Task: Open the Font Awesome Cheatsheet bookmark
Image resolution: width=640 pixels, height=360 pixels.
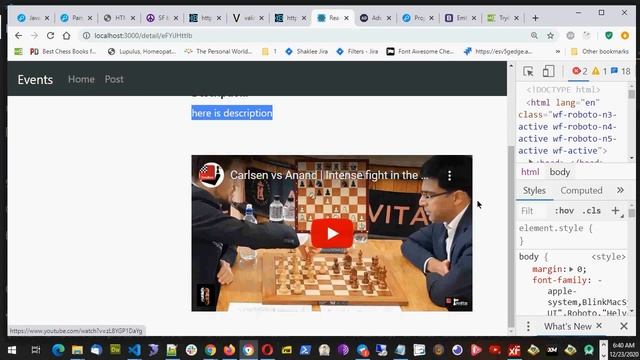Action: (420, 51)
